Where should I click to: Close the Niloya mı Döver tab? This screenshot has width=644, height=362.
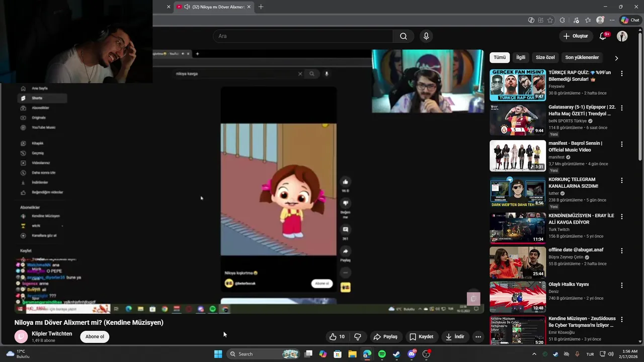click(x=249, y=7)
